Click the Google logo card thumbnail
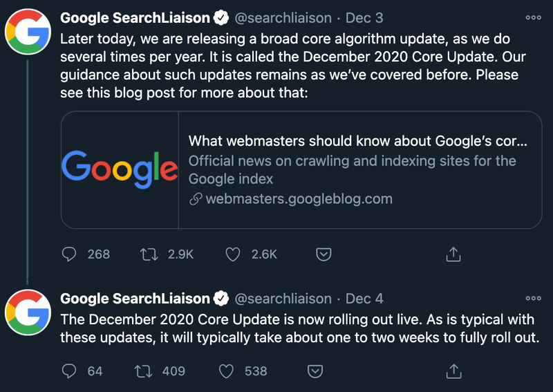 point(120,169)
